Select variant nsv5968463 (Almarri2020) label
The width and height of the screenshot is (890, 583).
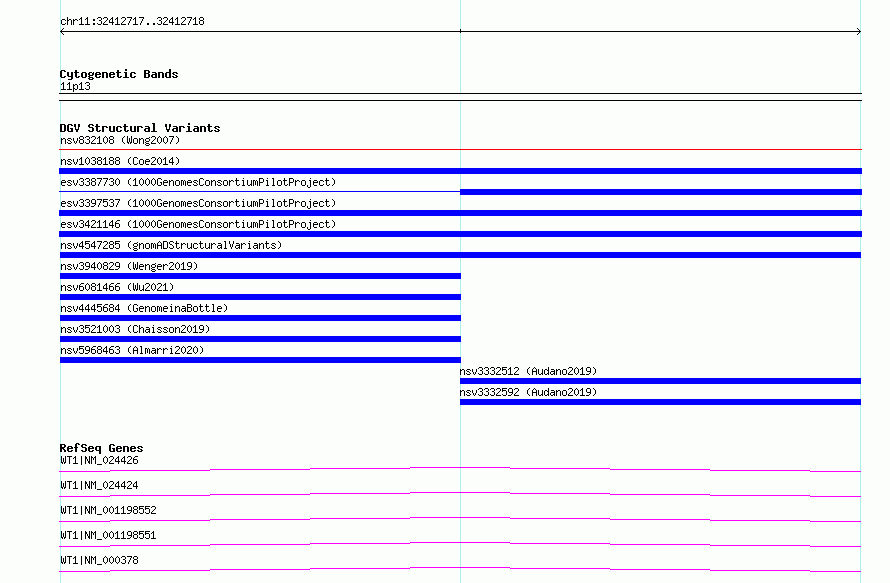coord(132,350)
